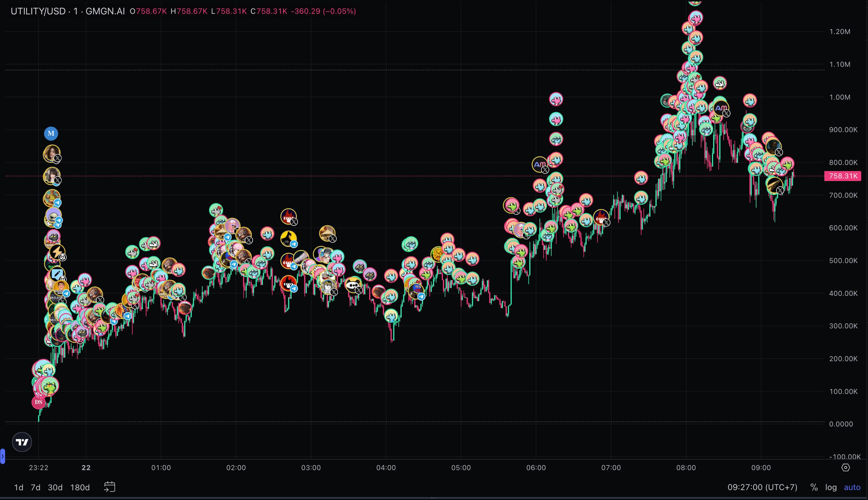Viewport: 868px width, 500px height.
Task: Click the lightning bolt trader avatar
Action: [x=57, y=252]
